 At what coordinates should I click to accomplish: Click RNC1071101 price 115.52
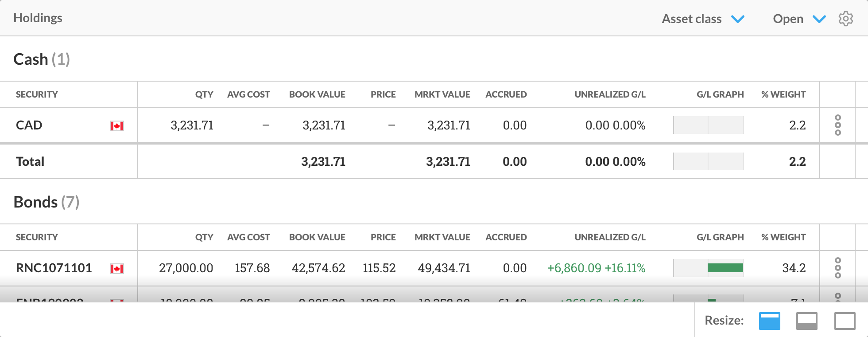379,268
